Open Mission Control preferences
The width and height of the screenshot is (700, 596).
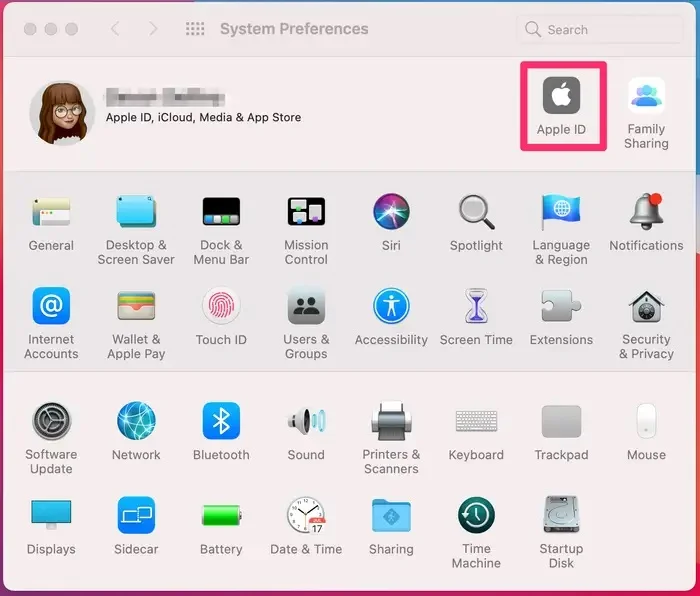coord(306,212)
